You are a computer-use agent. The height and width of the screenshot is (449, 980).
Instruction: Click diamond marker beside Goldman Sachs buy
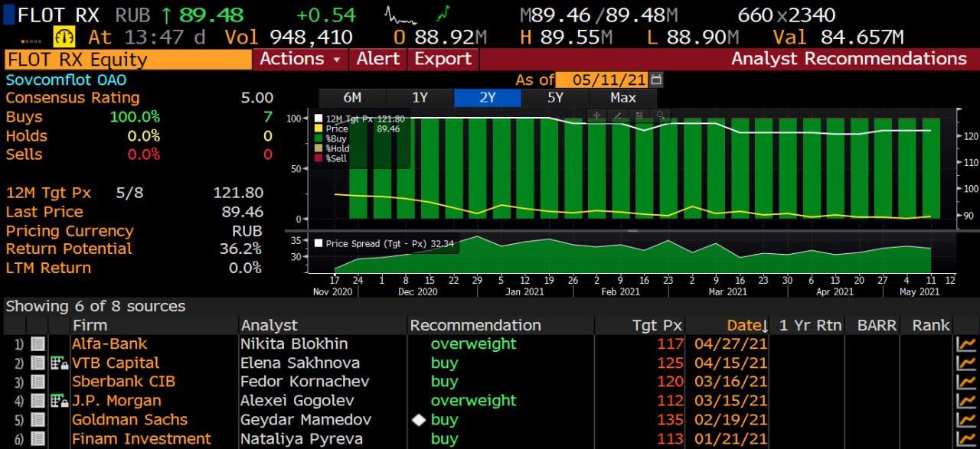[418, 420]
